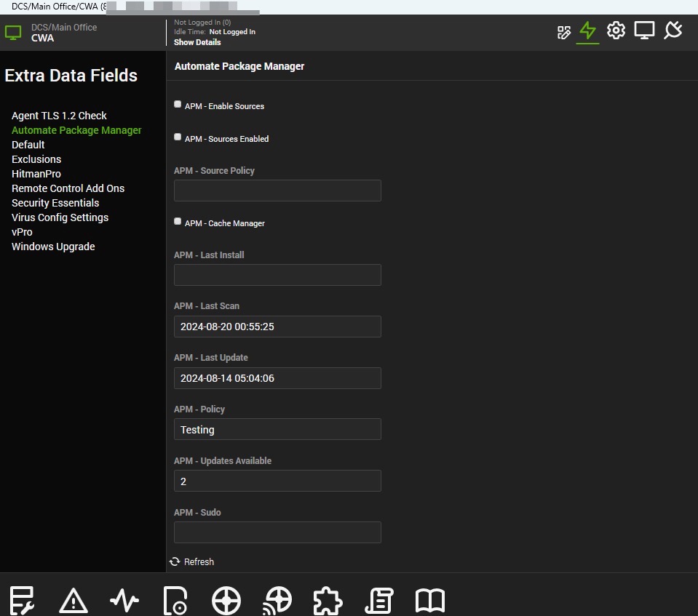This screenshot has height=616, width=698.
Task: Click the Refresh button
Action: [x=192, y=562]
